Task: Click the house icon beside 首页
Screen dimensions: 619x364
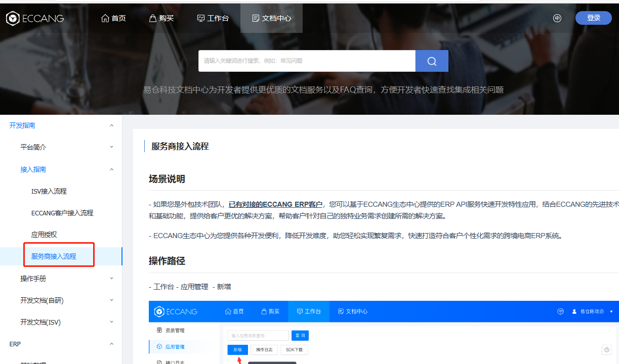Action: click(105, 18)
